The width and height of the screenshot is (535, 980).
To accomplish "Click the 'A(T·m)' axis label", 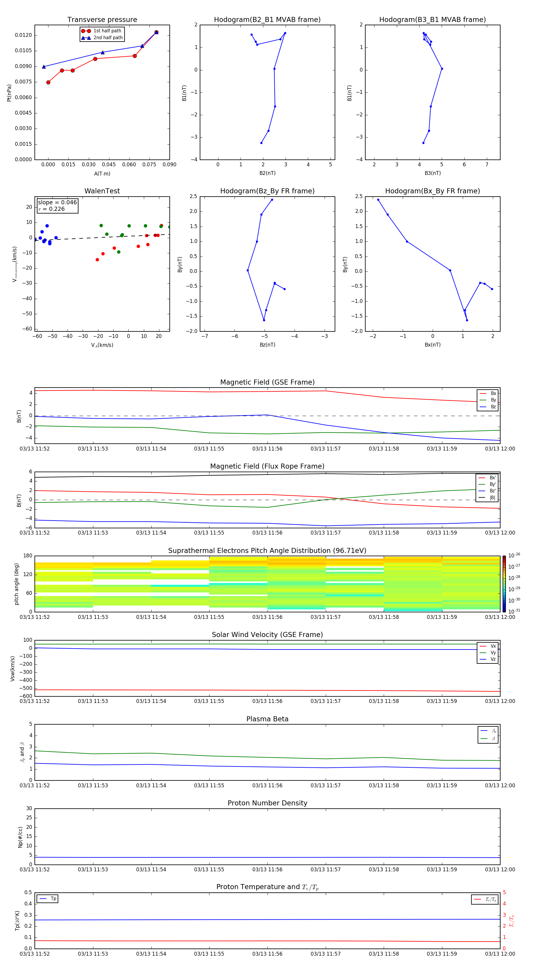I will click(x=102, y=174).
